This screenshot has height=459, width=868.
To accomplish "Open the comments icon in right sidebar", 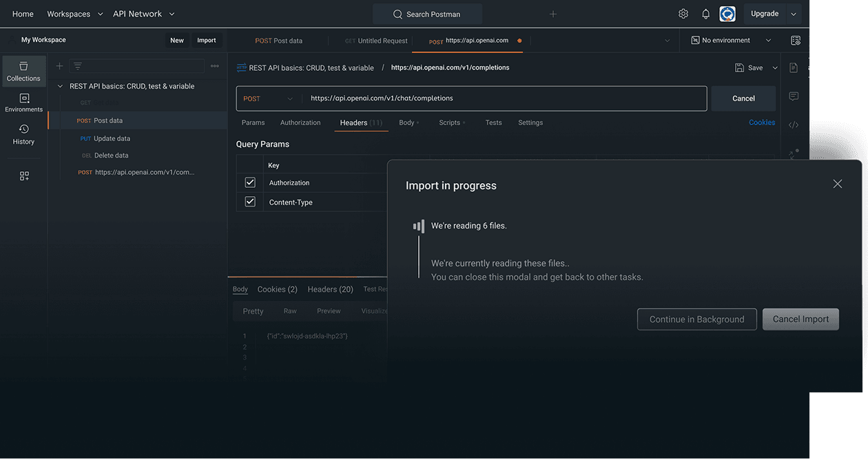I will [x=794, y=96].
